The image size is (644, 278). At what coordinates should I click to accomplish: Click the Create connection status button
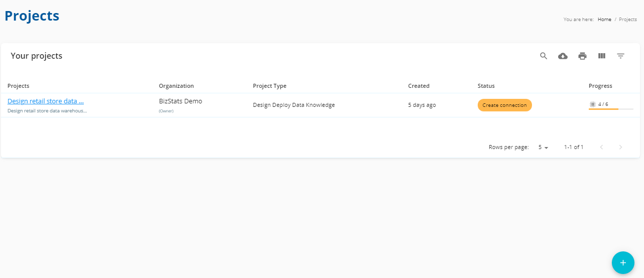(x=504, y=105)
